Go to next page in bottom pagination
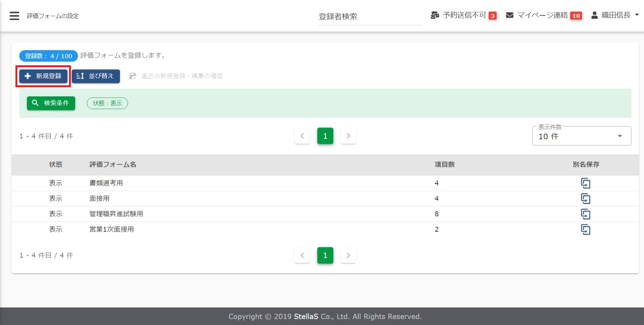 (x=348, y=256)
